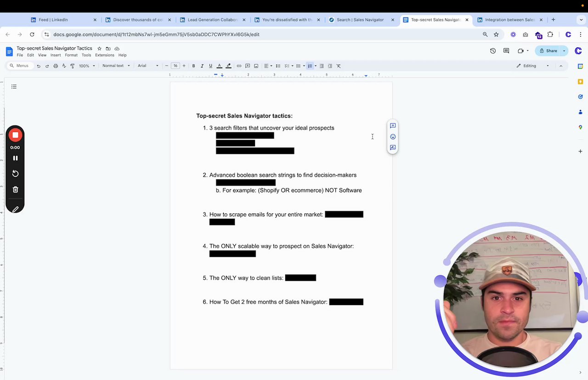The image size is (588, 380).
Task: Open the Chrome Extensions puzzle icon
Action: click(x=550, y=34)
